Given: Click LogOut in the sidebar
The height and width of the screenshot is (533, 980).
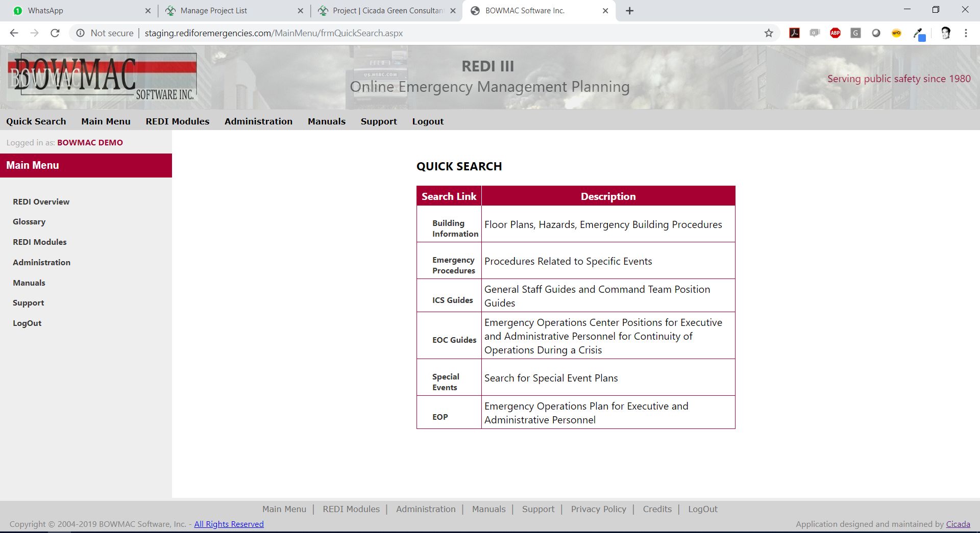Looking at the screenshot, I should click(27, 323).
